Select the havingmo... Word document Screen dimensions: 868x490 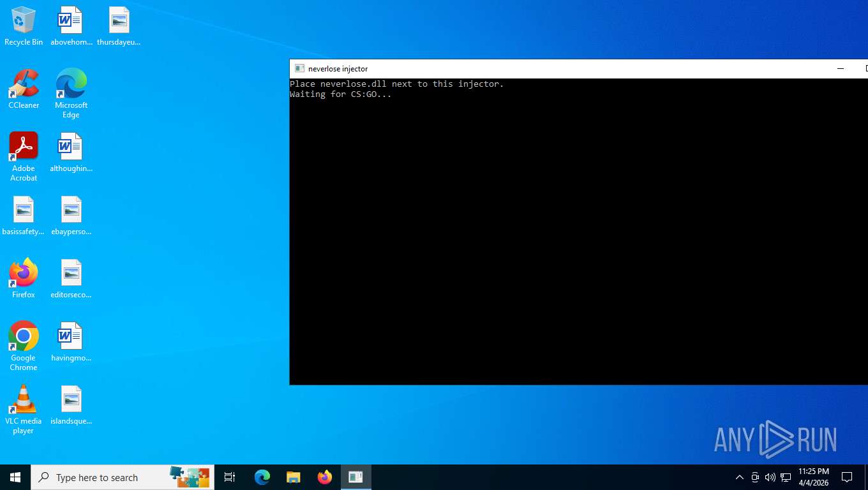pos(71,342)
